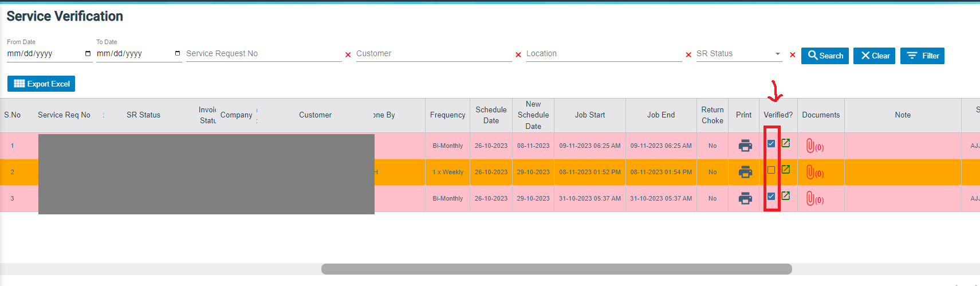Click the printer icon in row 3
Viewport: 980px width, 286px height.
[745, 198]
